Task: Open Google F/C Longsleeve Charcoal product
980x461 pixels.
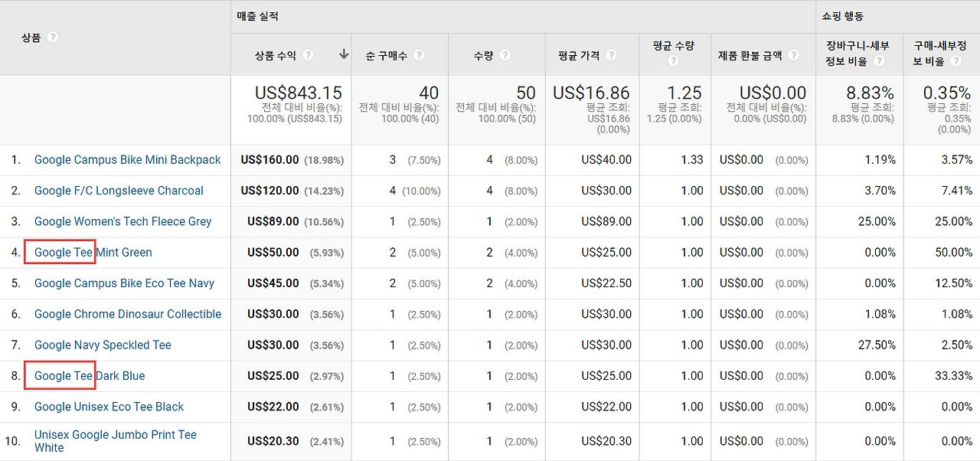Action: [119, 191]
